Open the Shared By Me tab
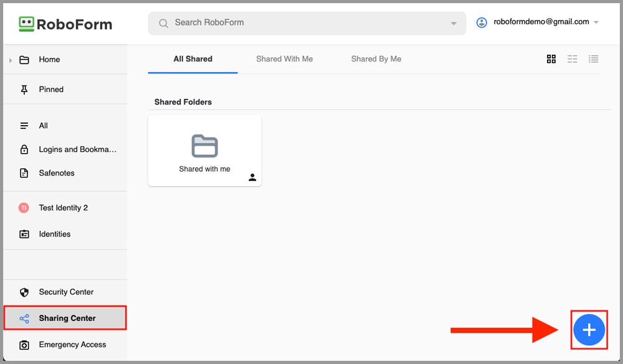The image size is (623, 364). 376,59
